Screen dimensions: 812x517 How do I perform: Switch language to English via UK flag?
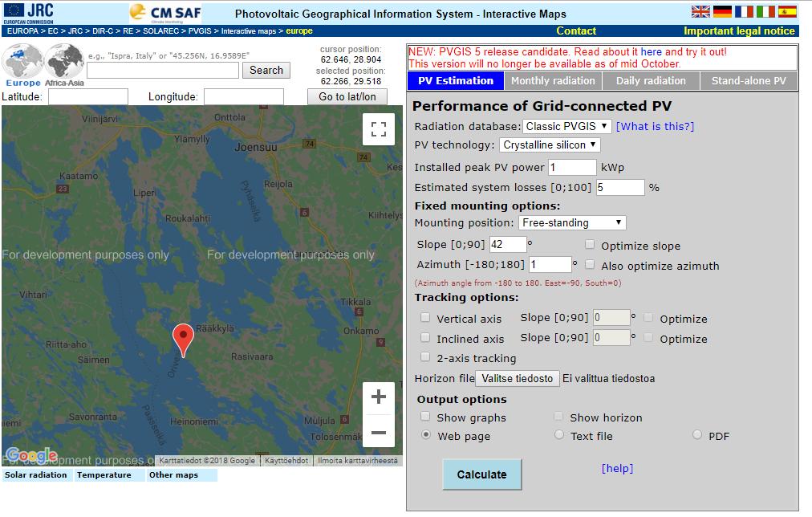click(700, 11)
